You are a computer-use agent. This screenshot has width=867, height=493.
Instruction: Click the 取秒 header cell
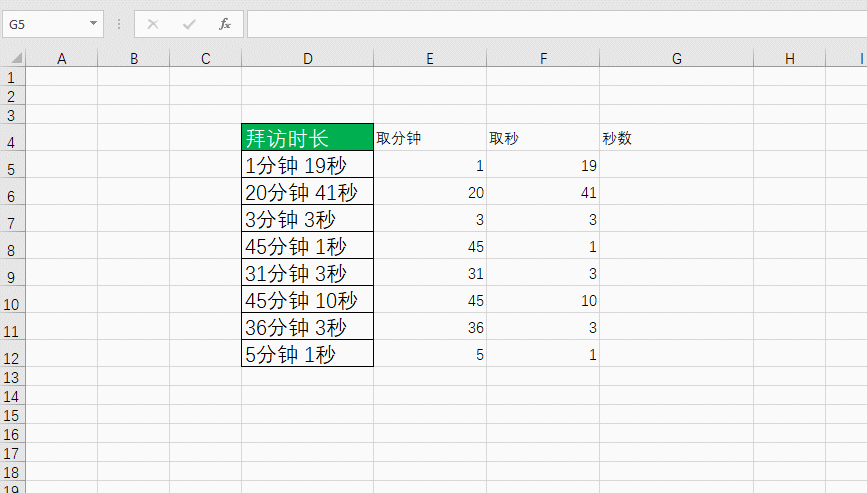click(543, 138)
